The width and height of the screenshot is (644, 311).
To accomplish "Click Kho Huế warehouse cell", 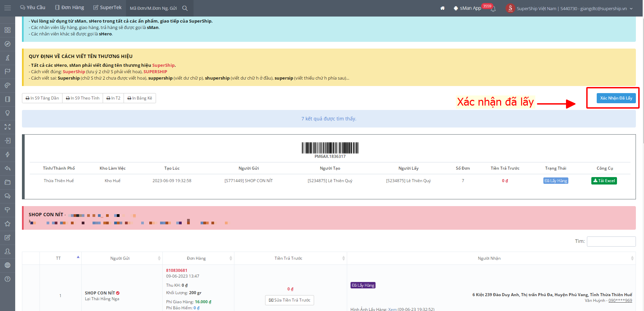I will tap(112, 181).
